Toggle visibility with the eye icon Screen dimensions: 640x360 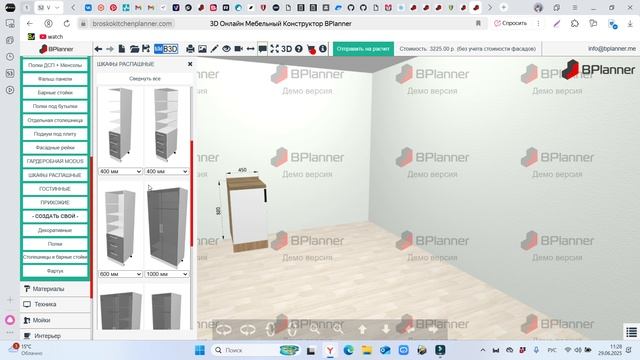coord(226,49)
